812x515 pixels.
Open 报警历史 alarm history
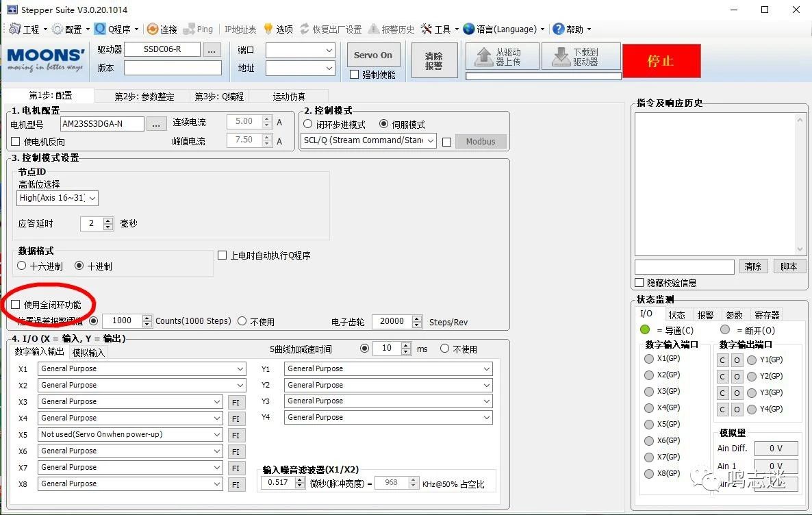pyautogui.click(x=392, y=29)
